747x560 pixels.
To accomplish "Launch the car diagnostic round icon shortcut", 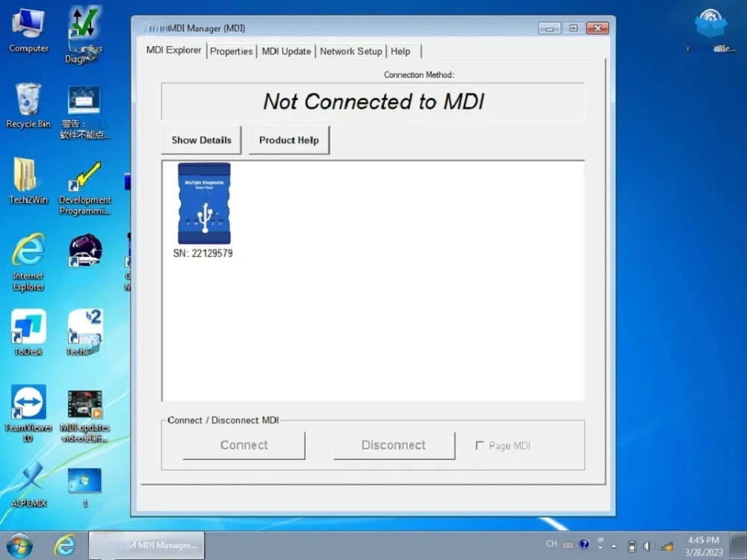I will pos(85,250).
